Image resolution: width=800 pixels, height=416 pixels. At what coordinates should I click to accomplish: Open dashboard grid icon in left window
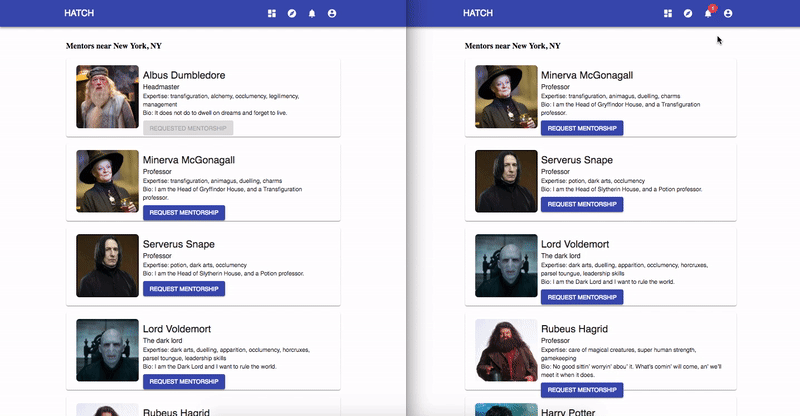tap(272, 13)
